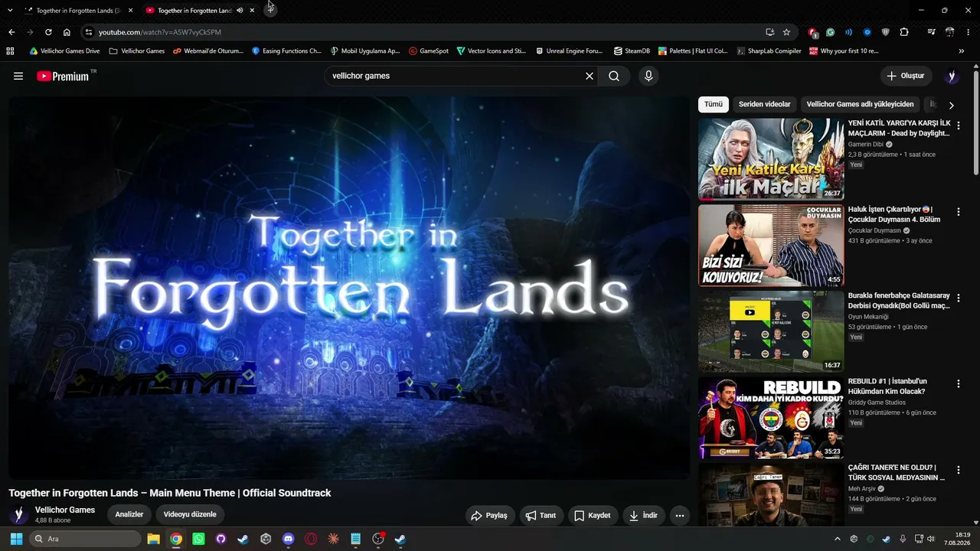
Task: Reload the current page
Action: point(48,32)
